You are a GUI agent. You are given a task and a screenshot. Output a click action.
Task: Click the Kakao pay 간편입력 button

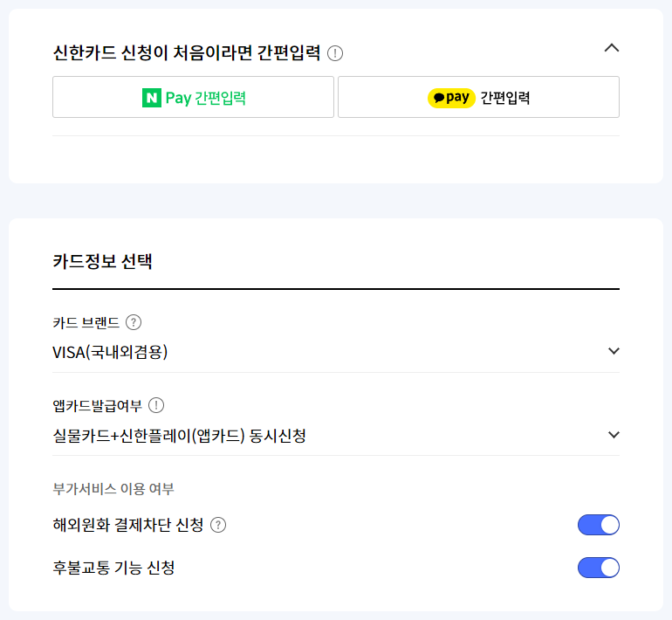tap(479, 97)
